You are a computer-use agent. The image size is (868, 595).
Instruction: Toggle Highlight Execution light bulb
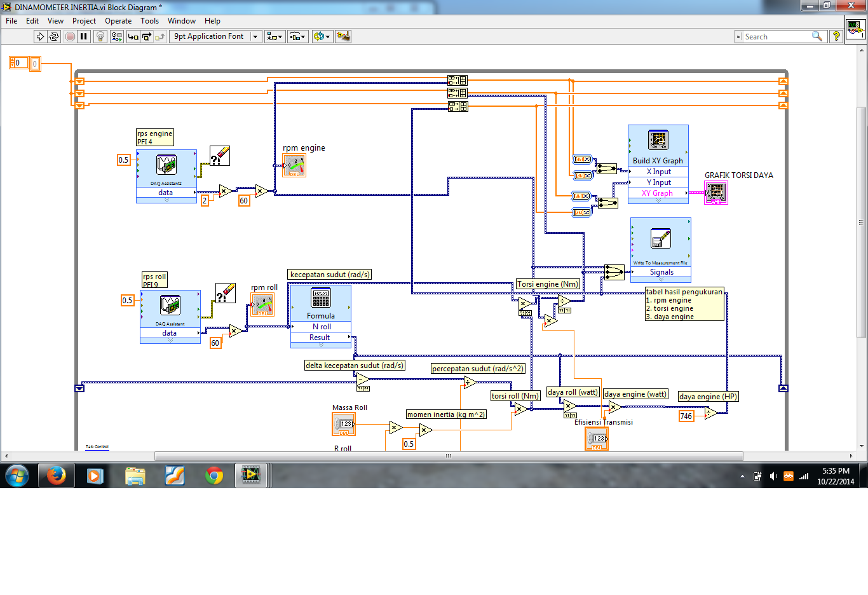[100, 37]
